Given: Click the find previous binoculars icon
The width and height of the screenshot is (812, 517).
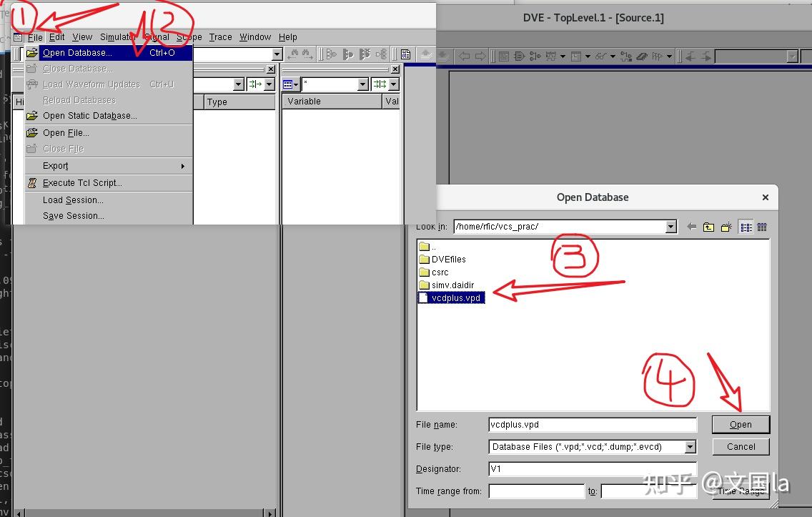Looking at the screenshot, I should tap(294, 54).
